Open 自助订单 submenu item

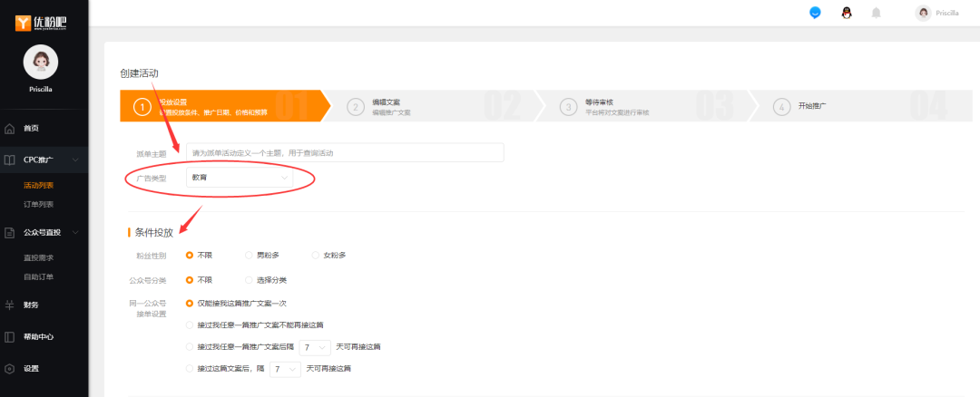tap(39, 277)
